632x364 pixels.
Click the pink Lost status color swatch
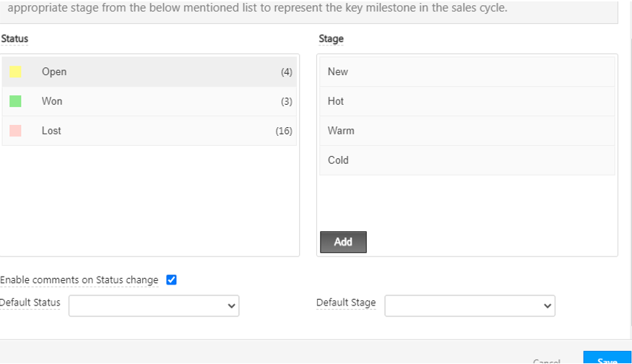15,131
